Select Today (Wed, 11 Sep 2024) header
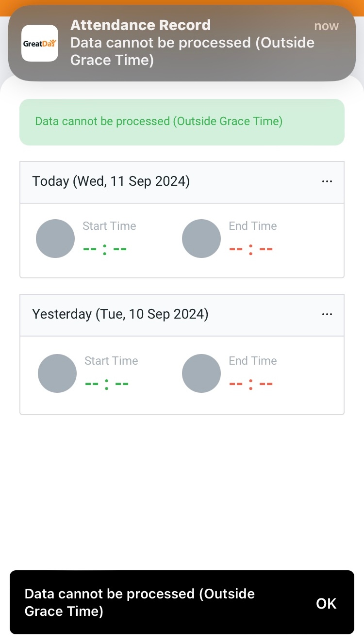The image size is (364, 644). pyautogui.click(x=111, y=181)
